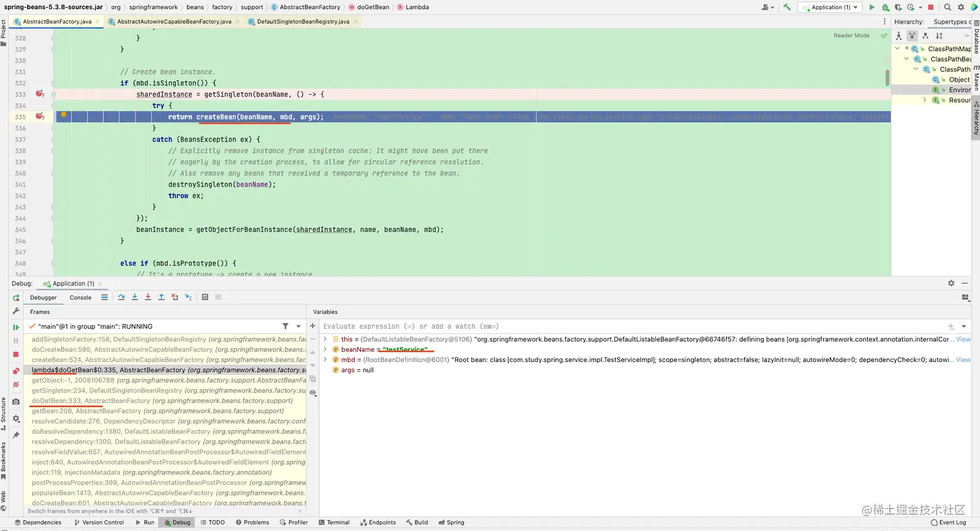This screenshot has width=980, height=531.
Task: Stop the running application in the top toolbar
Action: click(x=931, y=7)
